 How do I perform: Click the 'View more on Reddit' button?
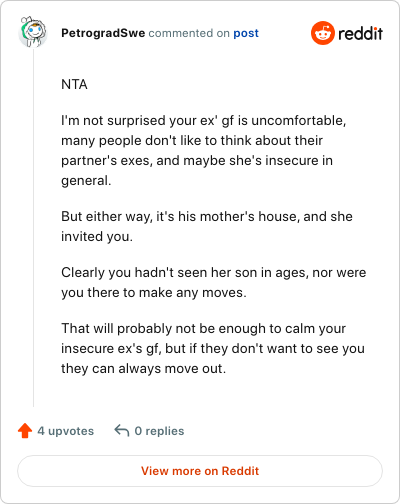200,471
